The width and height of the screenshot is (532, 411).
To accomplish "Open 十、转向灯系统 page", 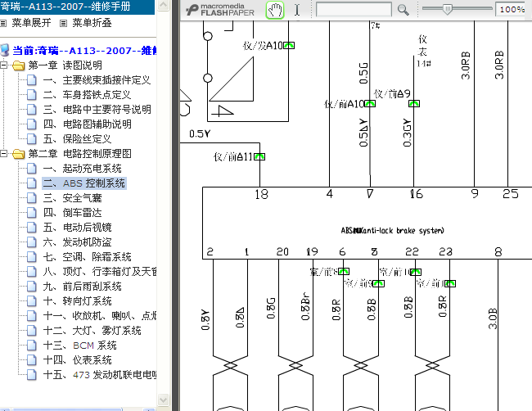I will [78, 301].
